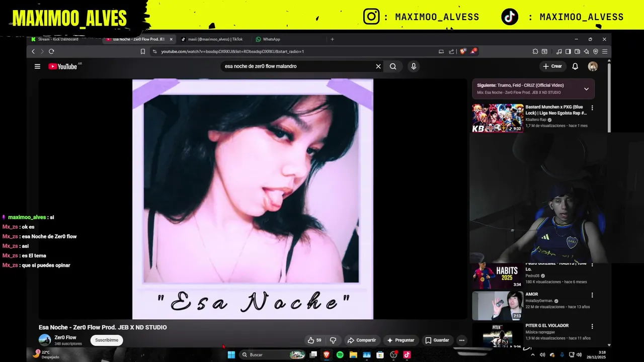Start voice search with the microphone icon
The height and width of the screenshot is (362, 644).
pos(414,66)
